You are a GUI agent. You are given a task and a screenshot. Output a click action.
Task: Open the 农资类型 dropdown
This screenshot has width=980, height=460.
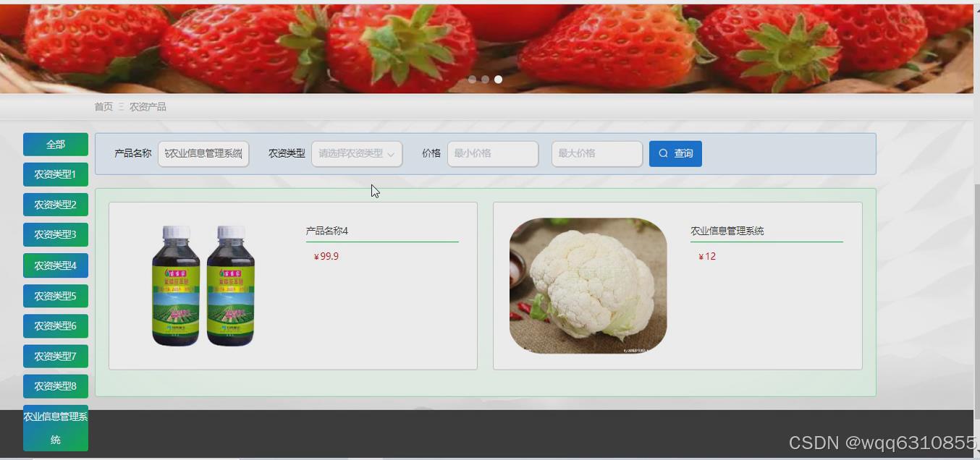tap(357, 153)
